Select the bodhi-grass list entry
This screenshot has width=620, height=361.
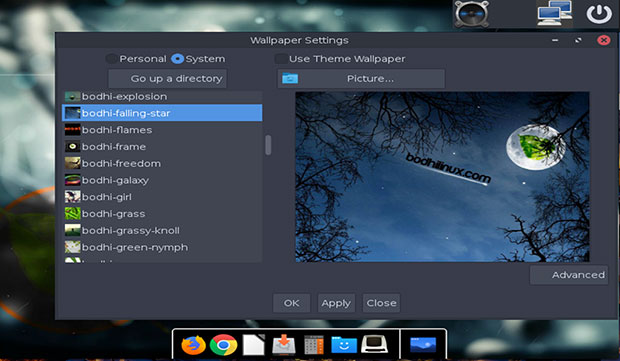click(162, 214)
